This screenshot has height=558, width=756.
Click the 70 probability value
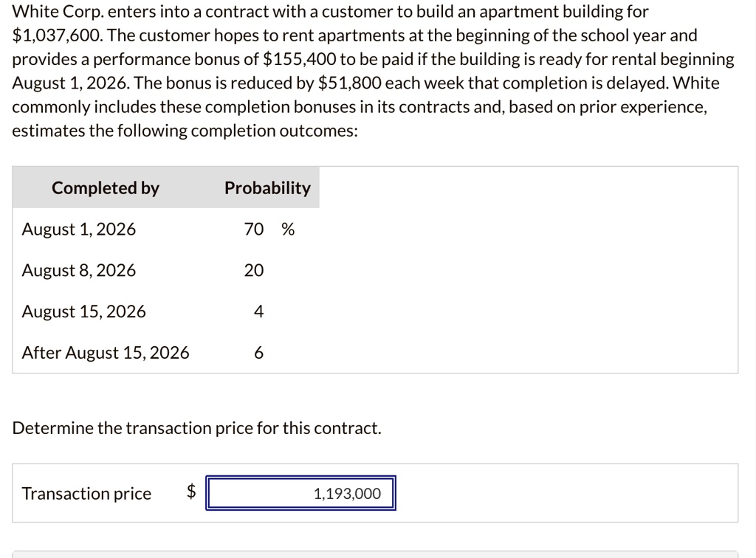click(254, 229)
